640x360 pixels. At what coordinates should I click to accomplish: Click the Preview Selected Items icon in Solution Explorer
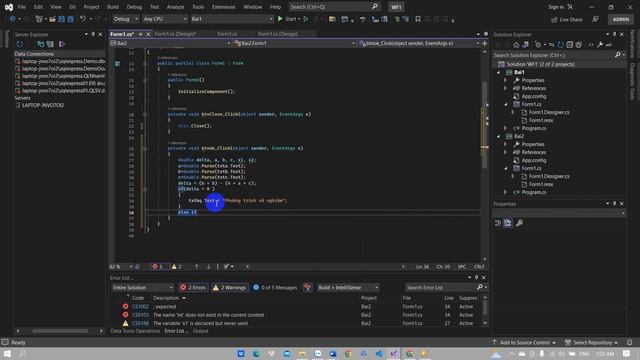(x=609, y=45)
